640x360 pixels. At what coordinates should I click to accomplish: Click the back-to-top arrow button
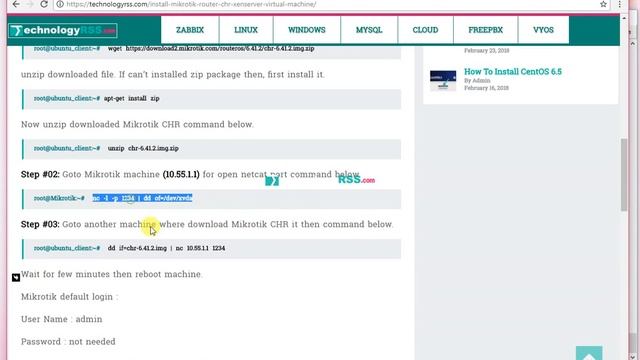(x=589, y=353)
